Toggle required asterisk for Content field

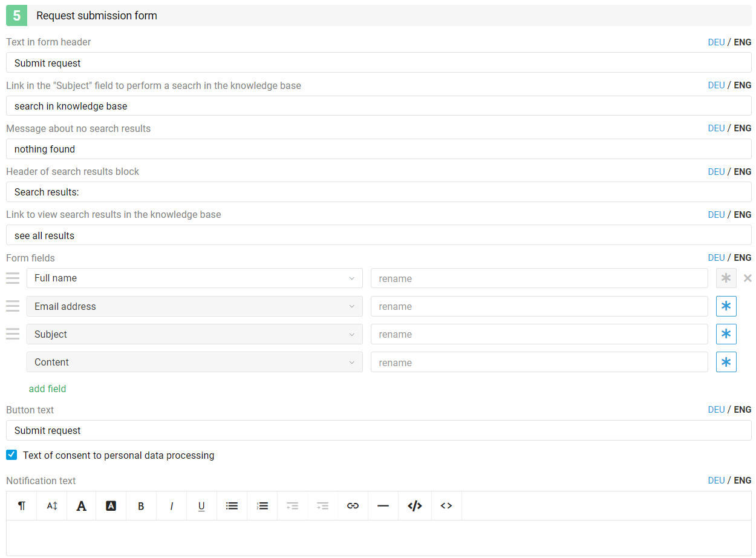(726, 363)
